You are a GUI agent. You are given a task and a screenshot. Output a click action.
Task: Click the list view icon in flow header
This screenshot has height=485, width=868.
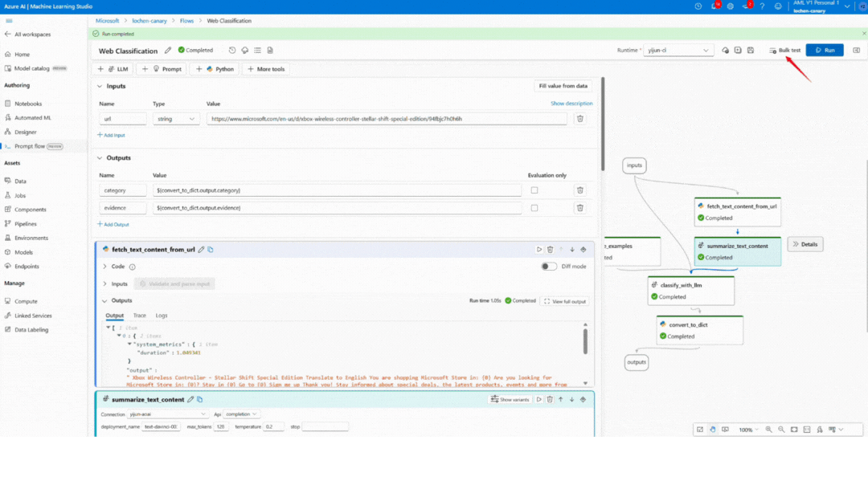coord(257,51)
